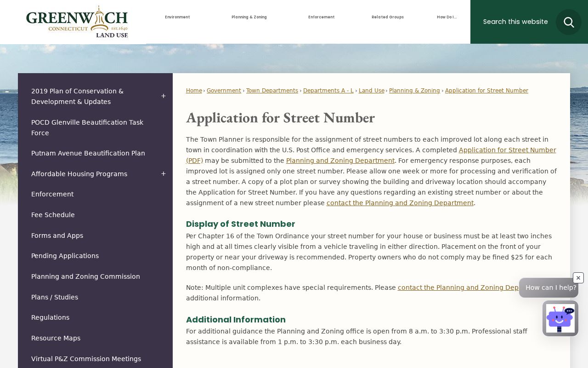This screenshot has height=368, width=588.
Task: Expand 2019 Plan of Conservation submenu
Action: click(x=163, y=96)
